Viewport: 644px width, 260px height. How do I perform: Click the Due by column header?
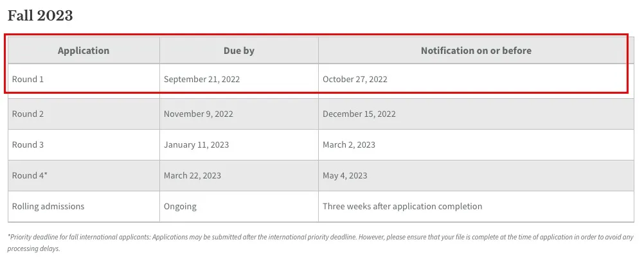pos(239,51)
